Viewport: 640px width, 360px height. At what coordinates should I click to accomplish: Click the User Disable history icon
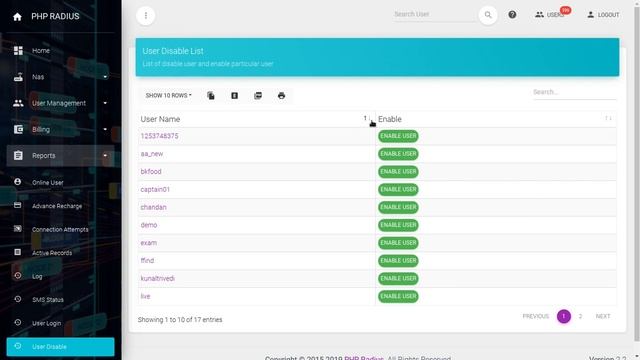click(x=18, y=346)
